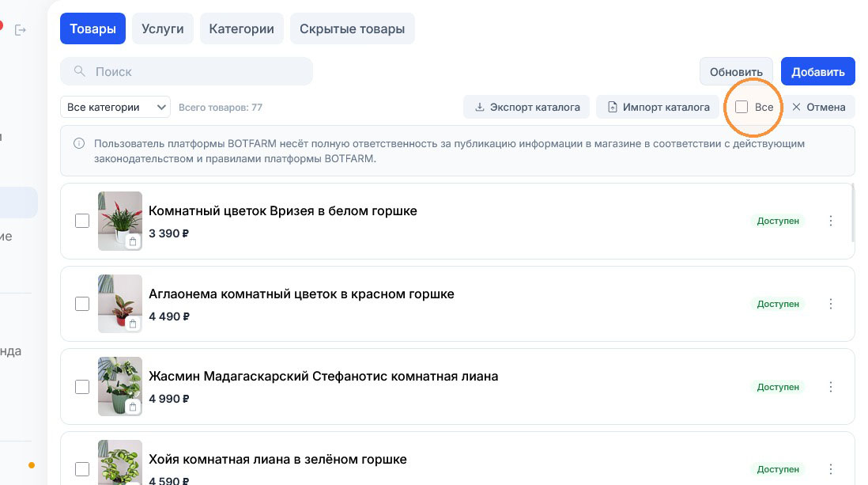Switch to the Товары tab
The width and height of the screenshot is (868, 485).
pos(93,28)
